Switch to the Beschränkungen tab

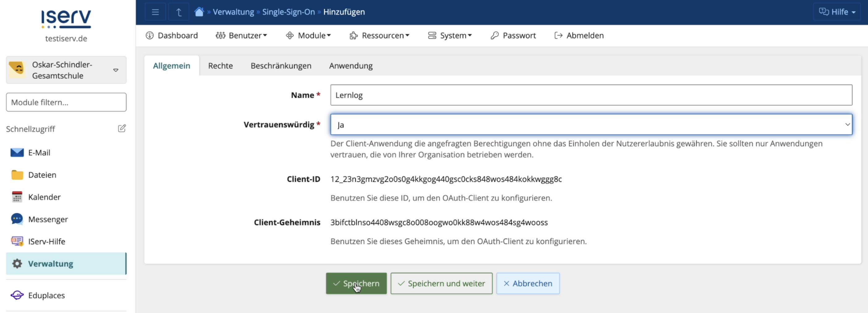(281, 66)
